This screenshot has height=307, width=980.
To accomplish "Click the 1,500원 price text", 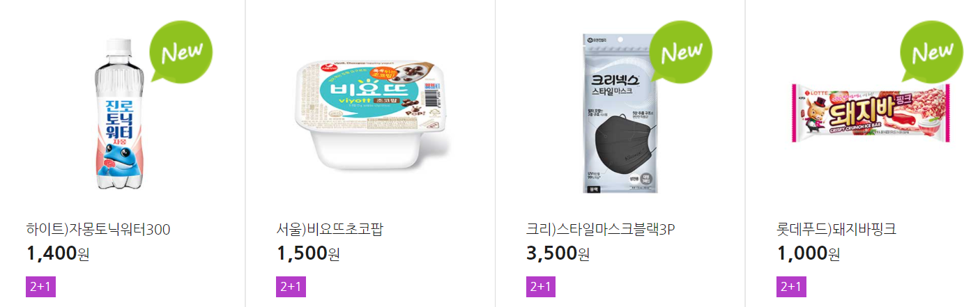I will coord(308,254).
